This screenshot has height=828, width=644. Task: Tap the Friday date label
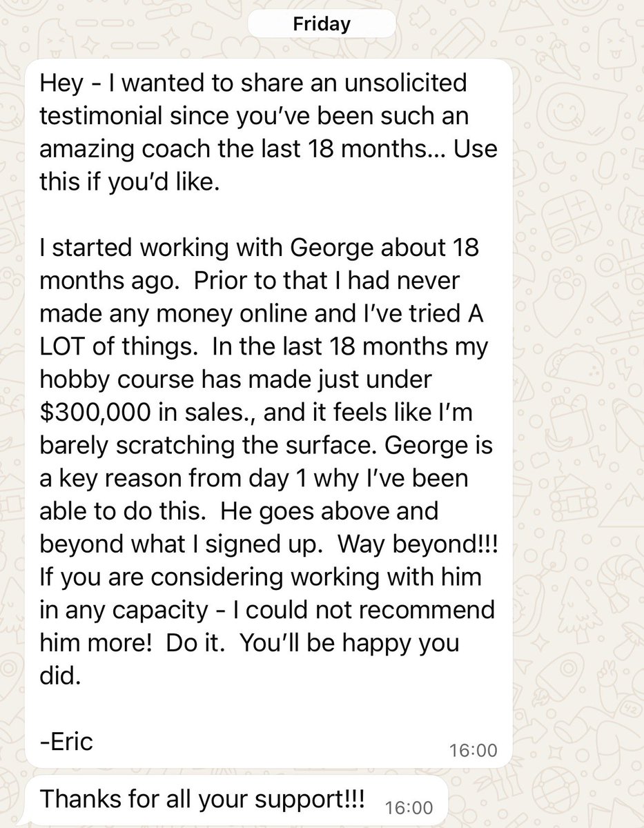[322, 25]
